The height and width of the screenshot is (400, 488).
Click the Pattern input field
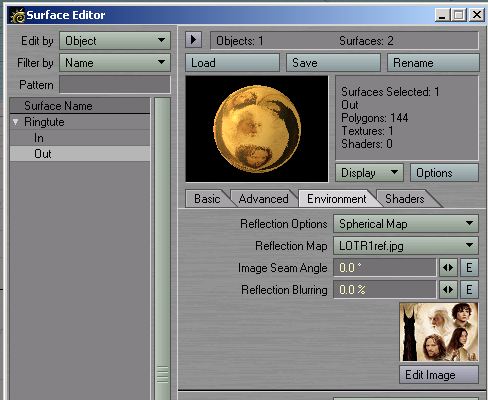[x=115, y=84]
